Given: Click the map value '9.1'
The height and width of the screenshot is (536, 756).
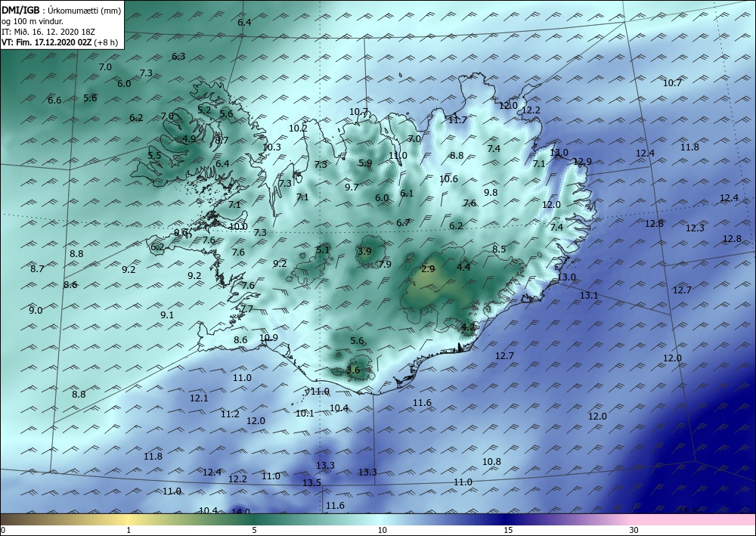Looking at the screenshot, I should [167, 314].
